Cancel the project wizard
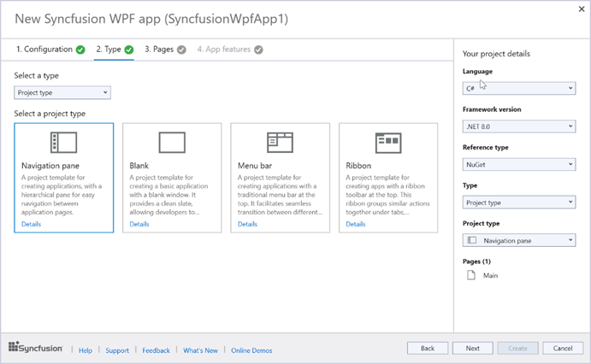The width and height of the screenshot is (591, 364). 563,349
